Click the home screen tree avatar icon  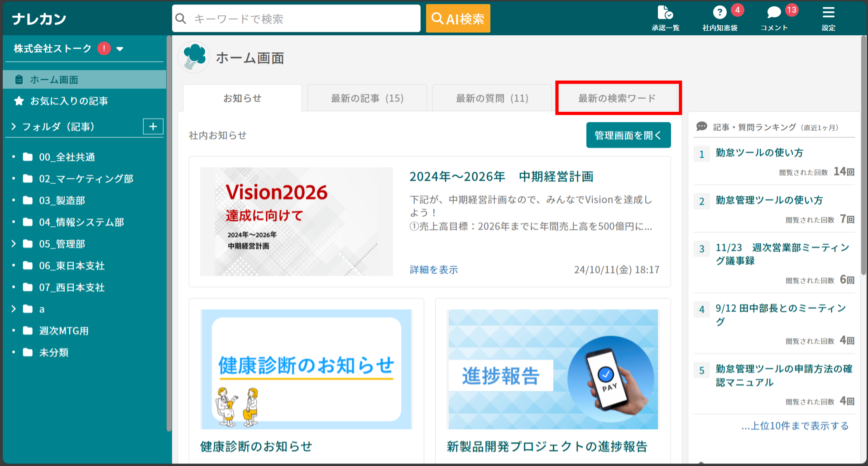click(193, 57)
